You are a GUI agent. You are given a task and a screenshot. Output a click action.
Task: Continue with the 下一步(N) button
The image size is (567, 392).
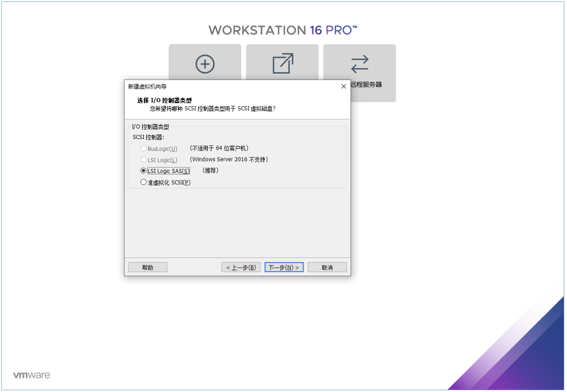click(284, 267)
